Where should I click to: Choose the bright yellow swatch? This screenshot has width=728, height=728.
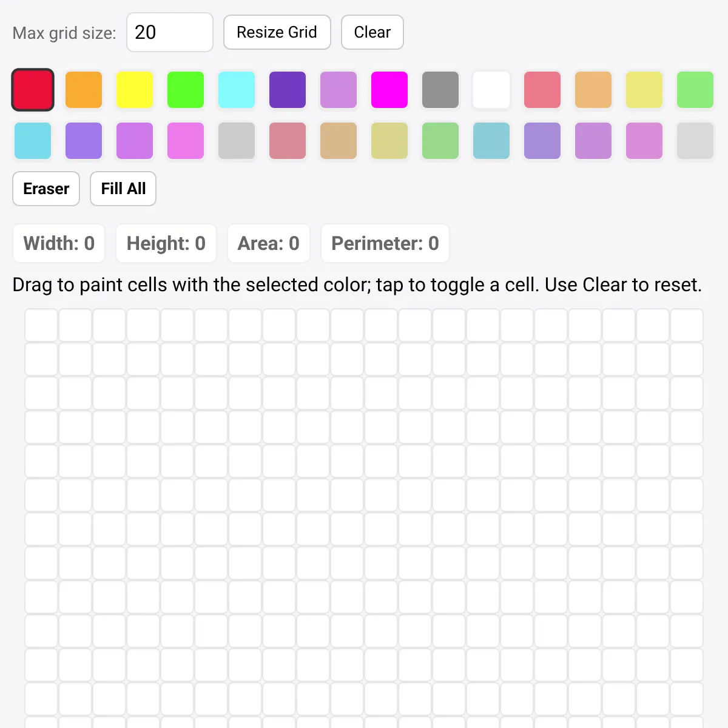click(x=135, y=90)
